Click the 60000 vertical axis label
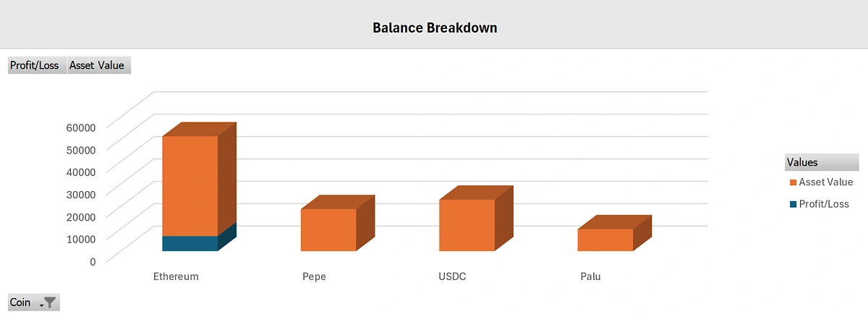Viewport: 868px width, 317px height. click(80, 127)
